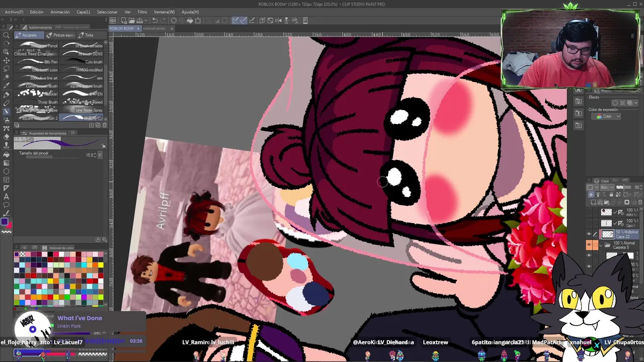Open the Archivo menu
Screen dimensions: 644x362
tap(14, 12)
